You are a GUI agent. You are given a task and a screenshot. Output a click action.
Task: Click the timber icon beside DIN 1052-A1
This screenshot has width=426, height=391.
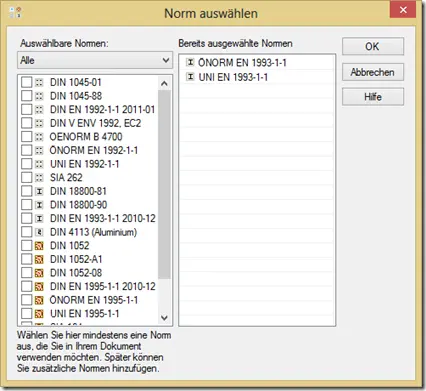click(39, 259)
